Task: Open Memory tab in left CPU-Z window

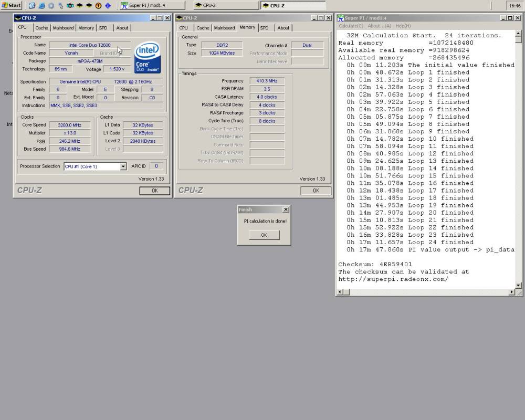Action: (86, 28)
